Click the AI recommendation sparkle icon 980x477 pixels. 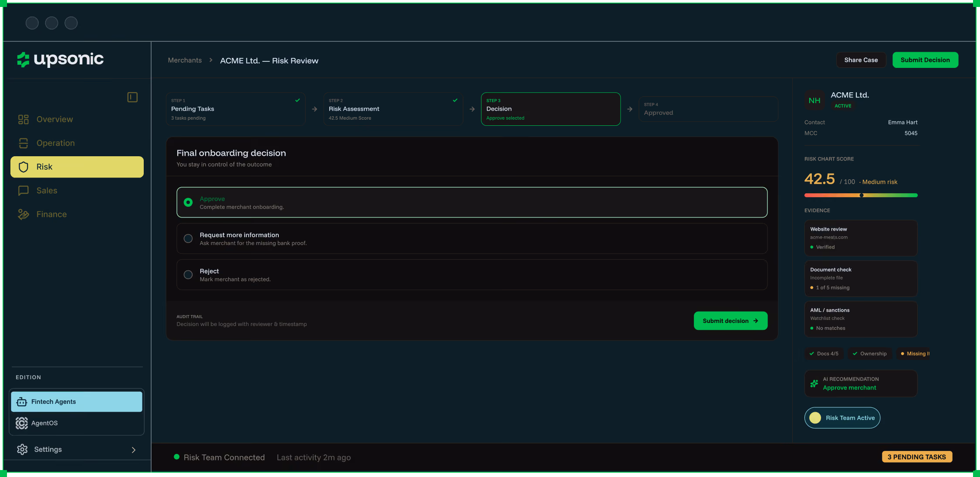coord(814,383)
